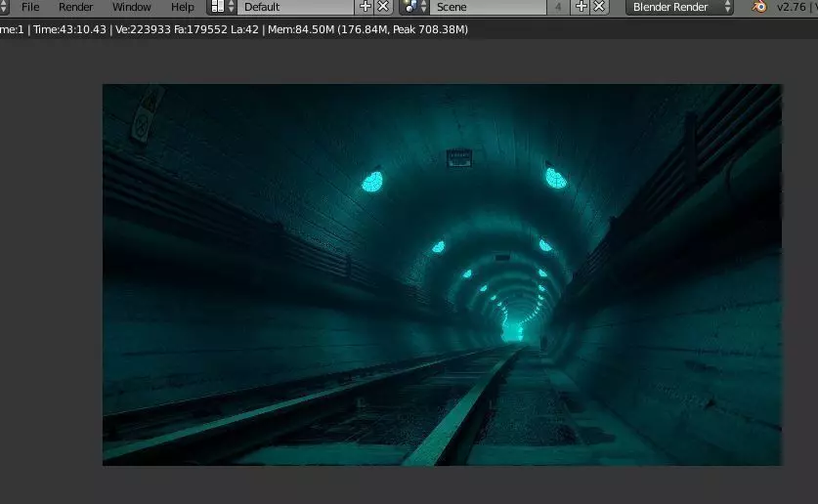
Task: Click the Blender logo icon
Action: (x=759, y=7)
